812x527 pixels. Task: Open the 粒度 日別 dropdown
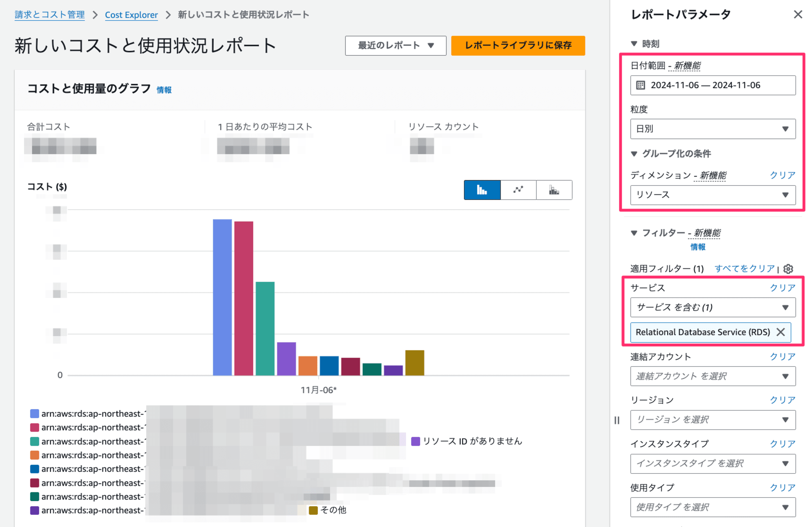pos(713,129)
